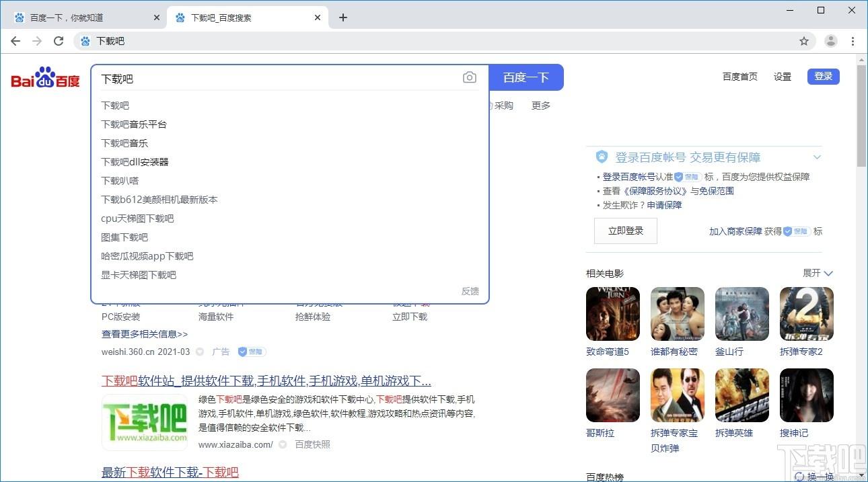Screen dimensions: 868x482
Task: Choose the suggestion cpu天梯图下载吧
Action: click(x=137, y=218)
